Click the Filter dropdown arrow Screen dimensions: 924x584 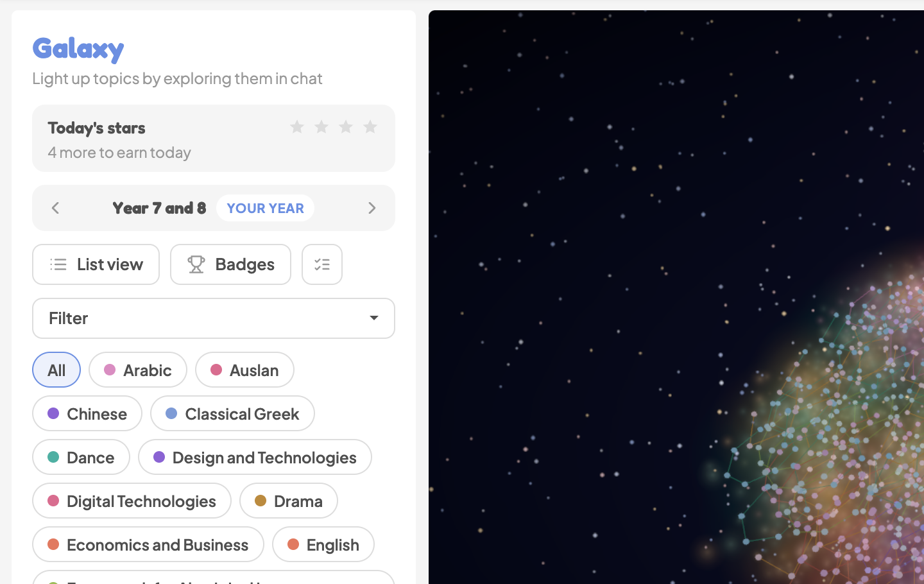pos(374,318)
